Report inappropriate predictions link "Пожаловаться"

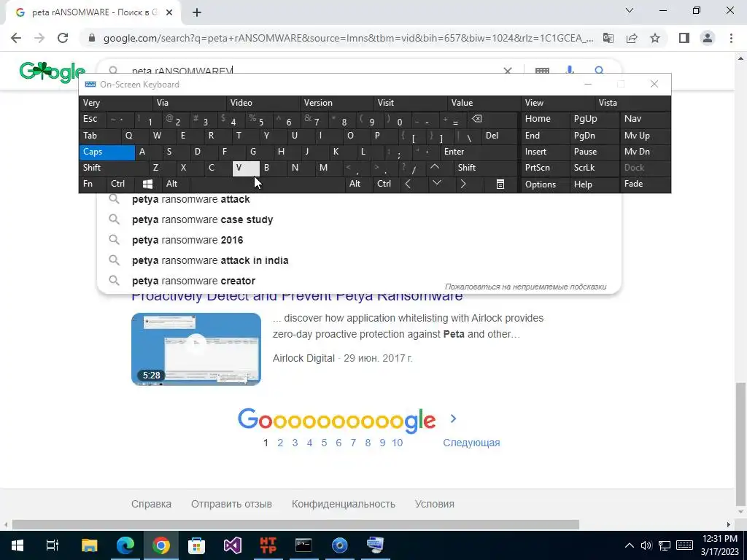[x=525, y=287]
